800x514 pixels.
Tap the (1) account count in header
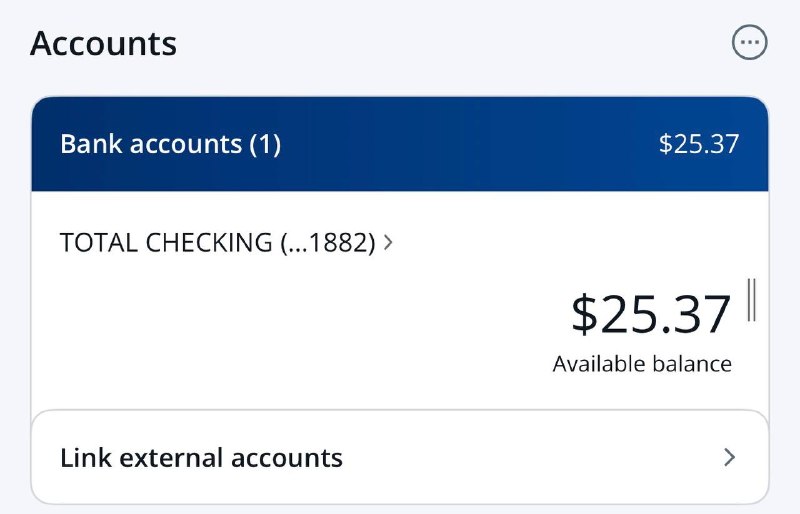click(x=264, y=144)
